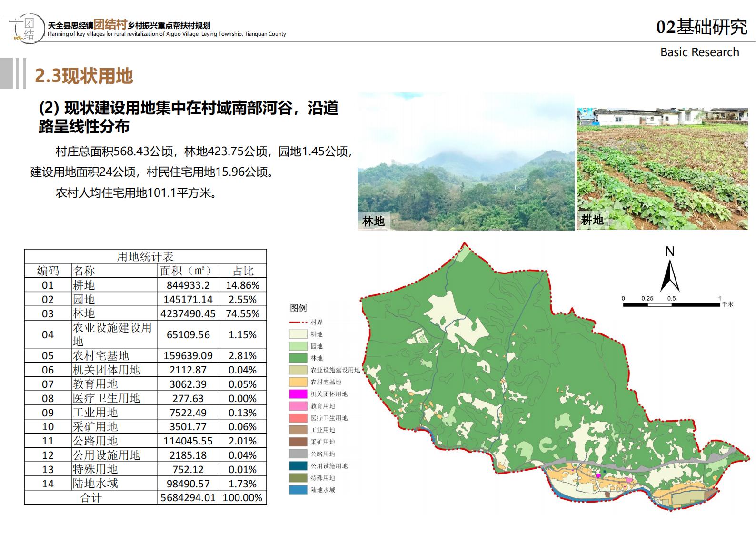Screen dimensions: 756x535
Task: Select the table title 用地统计表
Action: pos(145,256)
